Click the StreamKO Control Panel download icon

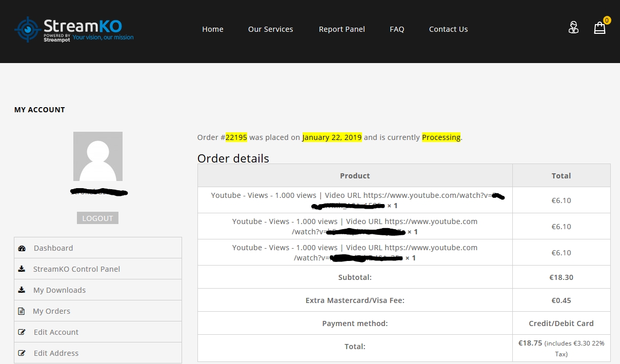click(x=22, y=269)
